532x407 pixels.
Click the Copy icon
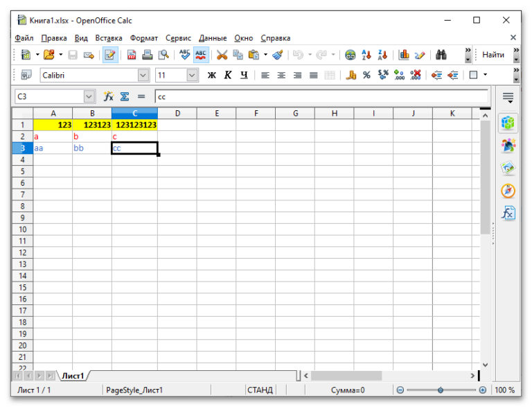(x=238, y=55)
